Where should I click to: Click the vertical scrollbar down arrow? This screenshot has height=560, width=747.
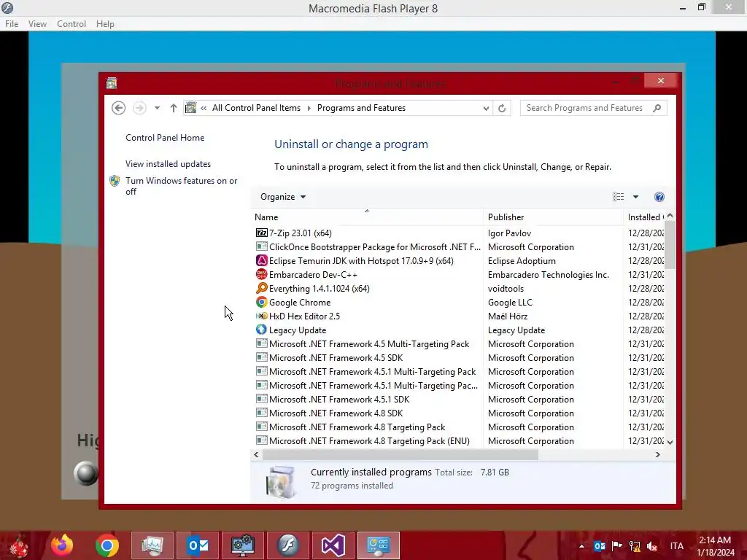670,443
